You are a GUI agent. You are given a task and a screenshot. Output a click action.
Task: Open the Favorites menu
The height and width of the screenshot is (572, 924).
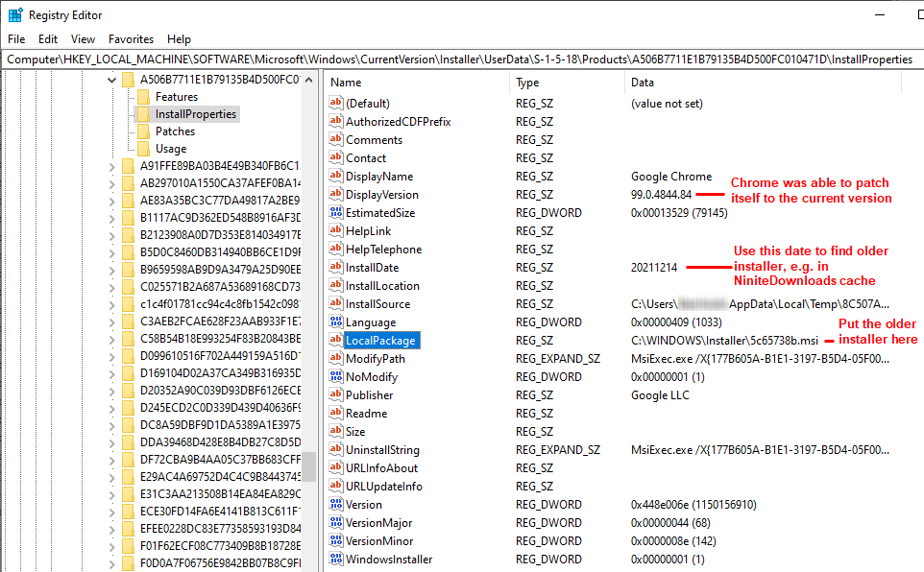point(131,39)
